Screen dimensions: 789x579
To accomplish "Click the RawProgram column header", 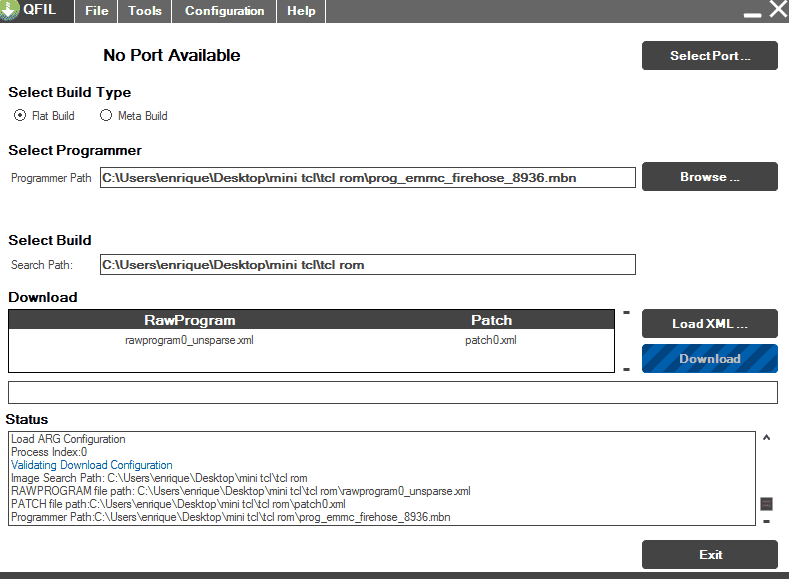I will coord(190,320).
